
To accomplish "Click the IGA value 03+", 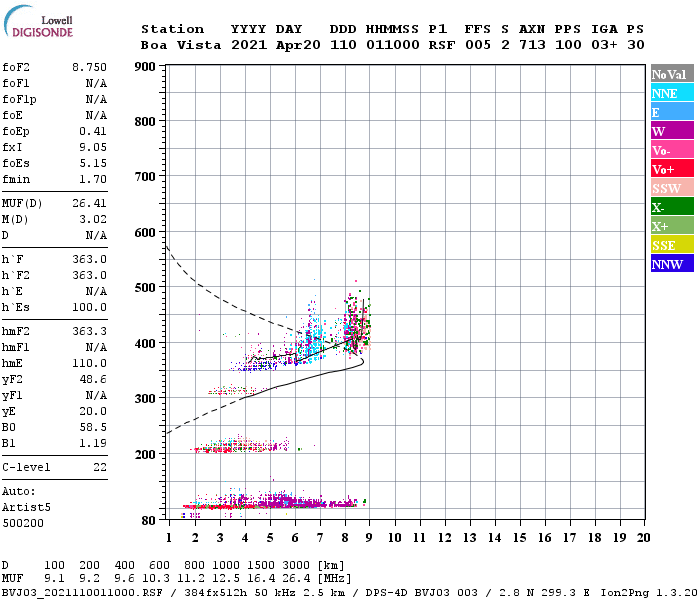I will (604, 45).
